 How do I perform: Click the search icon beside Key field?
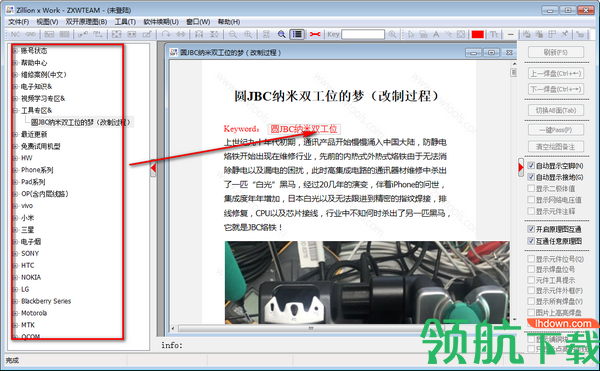(392, 34)
